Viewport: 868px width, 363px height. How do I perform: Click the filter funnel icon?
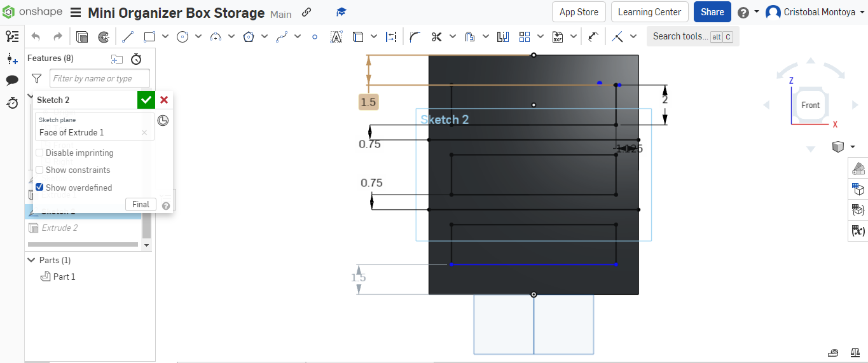pyautogui.click(x=36, y=78)
